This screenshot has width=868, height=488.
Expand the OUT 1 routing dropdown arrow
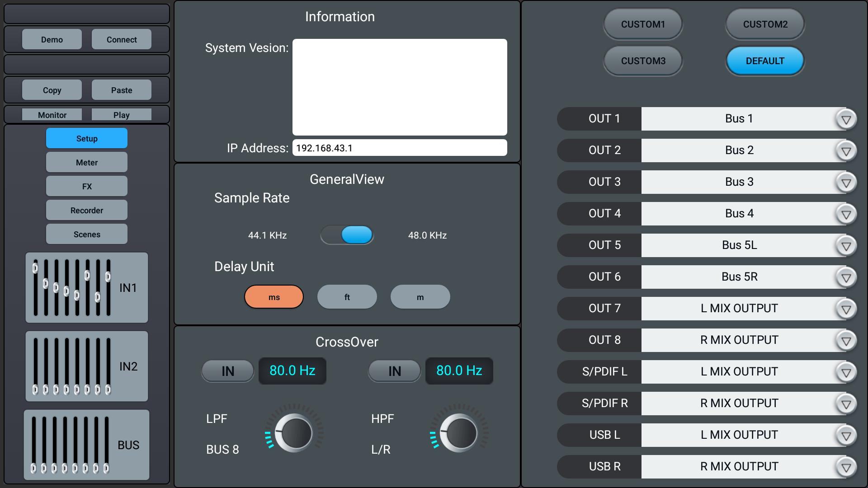coord(846,119)
